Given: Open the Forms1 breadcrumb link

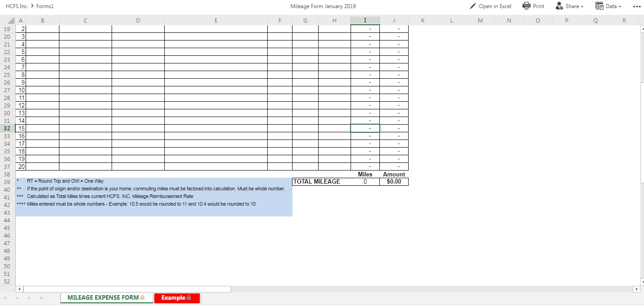Looking at the screenshot, I should tap(46, 6).
